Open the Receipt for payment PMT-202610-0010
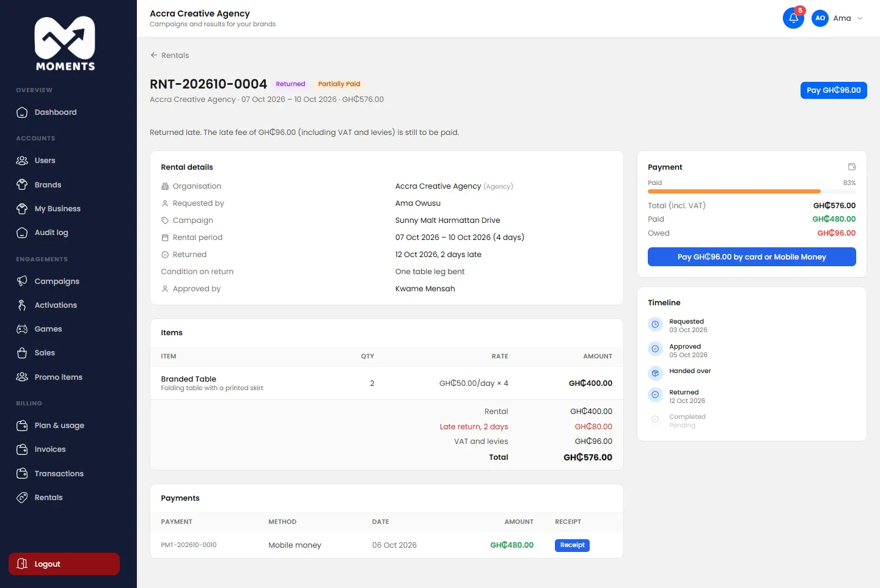This screenshot has width=880, height=588. 572,545
